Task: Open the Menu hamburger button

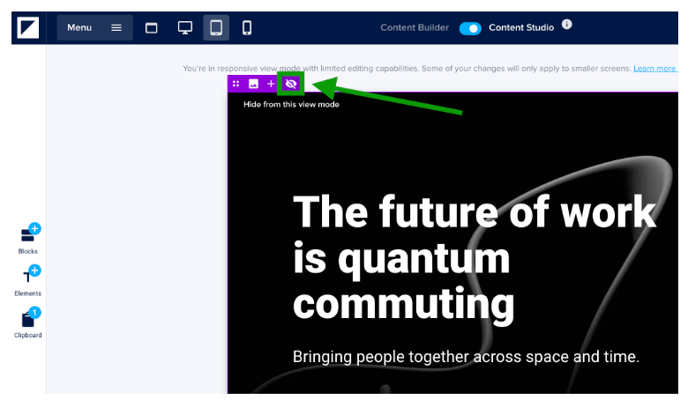Action: pyautogui.click(x=95, y=28)
